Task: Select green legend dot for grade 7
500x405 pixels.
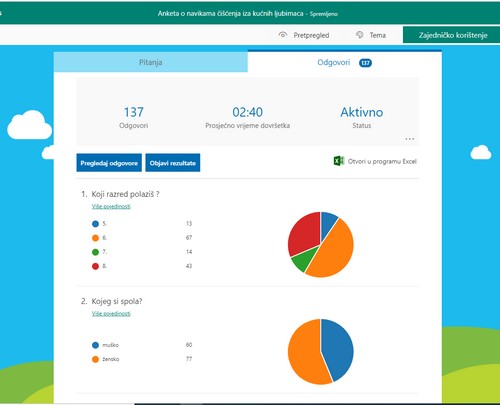Action: (95, 252)
